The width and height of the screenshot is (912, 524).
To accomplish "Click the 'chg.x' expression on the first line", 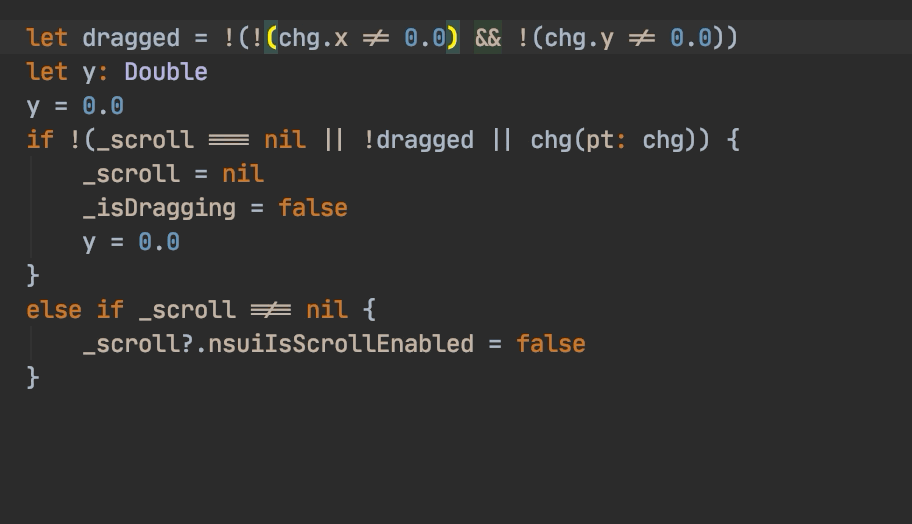I will pos(313,38).
